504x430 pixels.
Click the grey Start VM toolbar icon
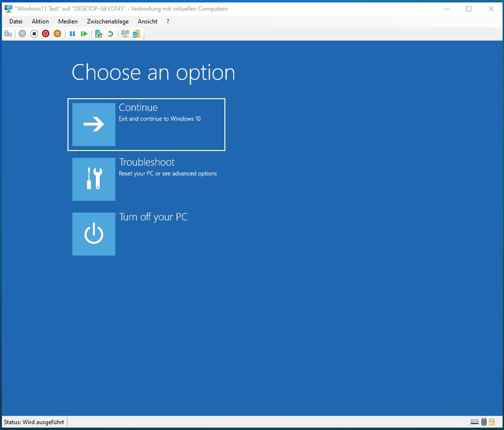coord(22,34)
